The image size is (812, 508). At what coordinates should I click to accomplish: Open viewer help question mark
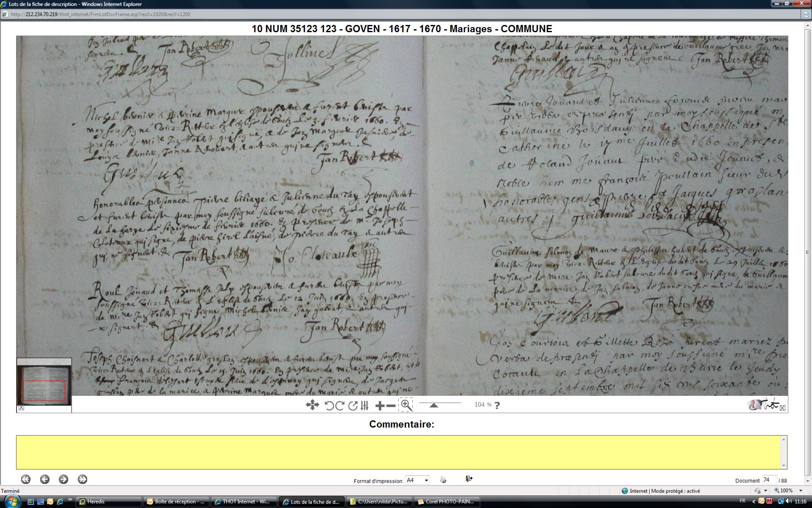(497, 405)
